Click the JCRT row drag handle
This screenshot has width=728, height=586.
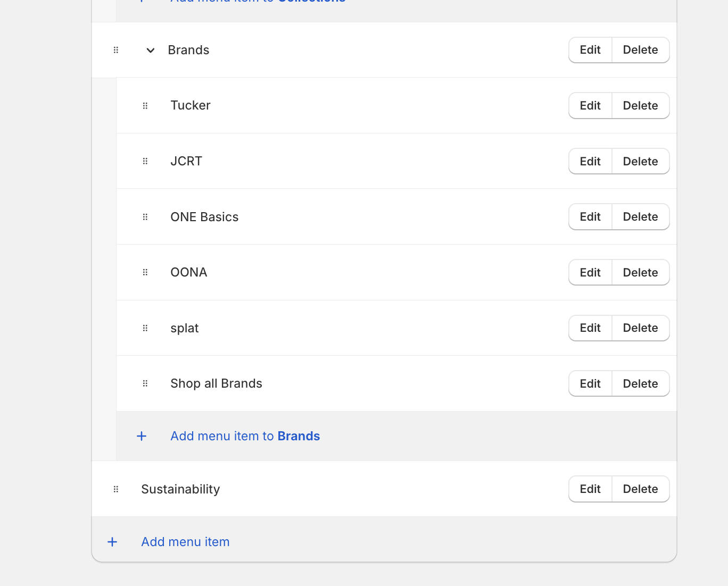[x=145, y=161]
